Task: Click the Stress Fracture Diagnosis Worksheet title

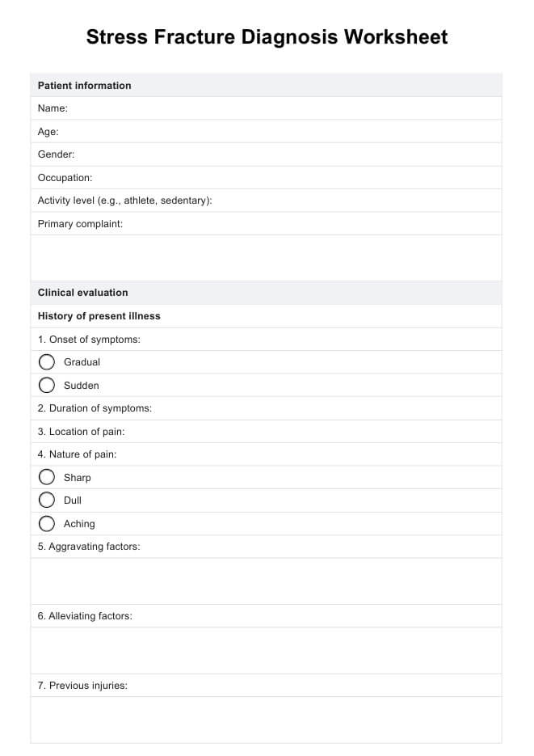Action: point(267,37)
